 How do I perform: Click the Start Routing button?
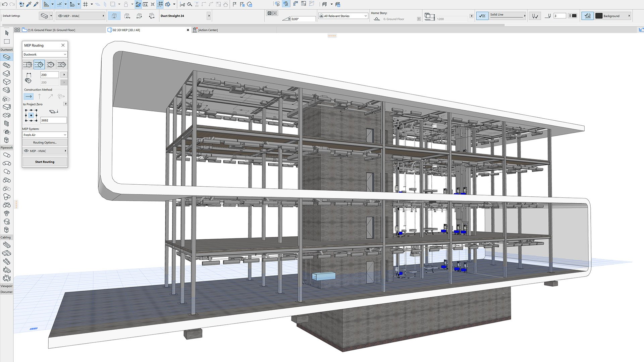click(44, 162)
